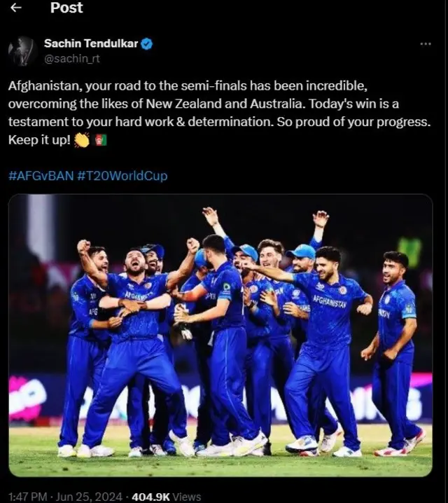Enlarge the Afghanistan team celebration photo

pos(220,335)
